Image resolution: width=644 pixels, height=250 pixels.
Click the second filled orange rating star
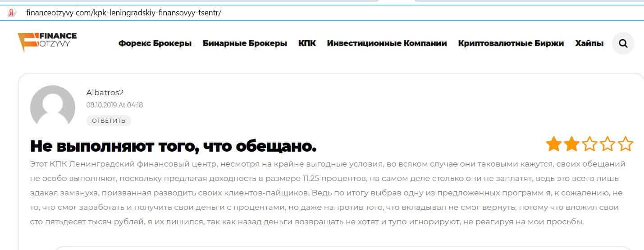[x=571, y=144]
